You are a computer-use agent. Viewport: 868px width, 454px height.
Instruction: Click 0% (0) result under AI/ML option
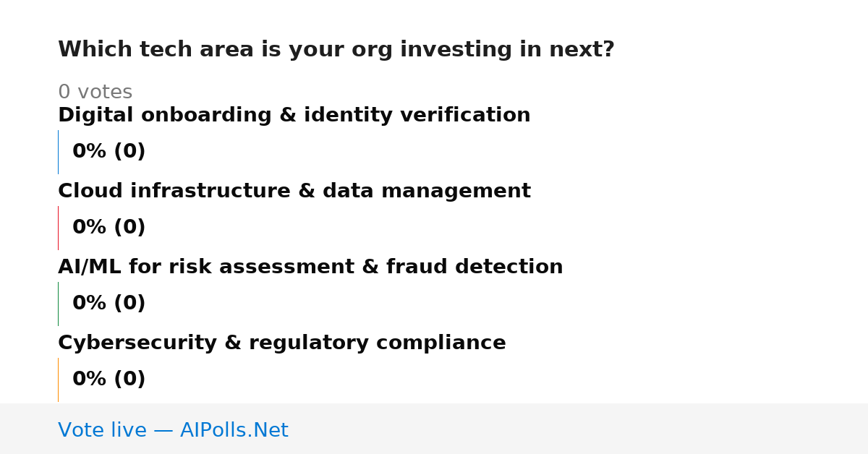(x=109, y=304)
